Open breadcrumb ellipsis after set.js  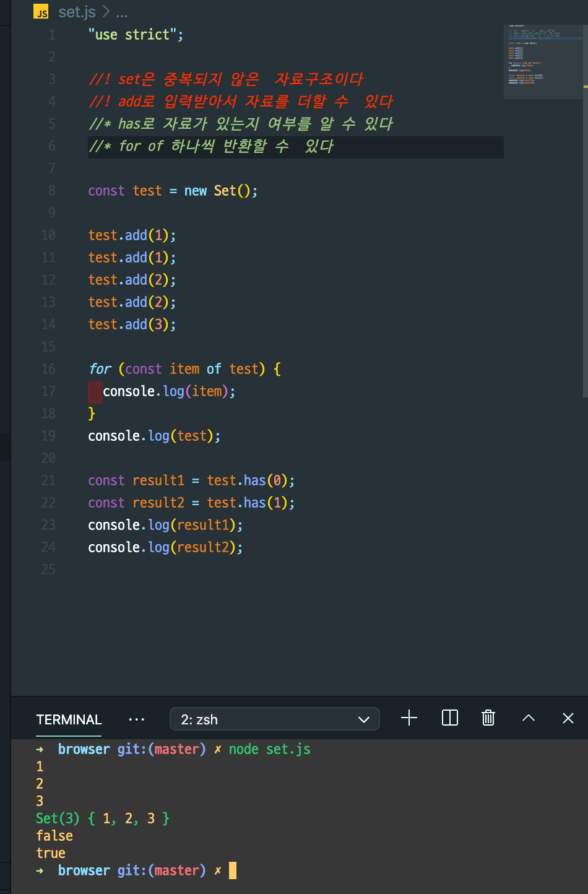coord(122,13)
